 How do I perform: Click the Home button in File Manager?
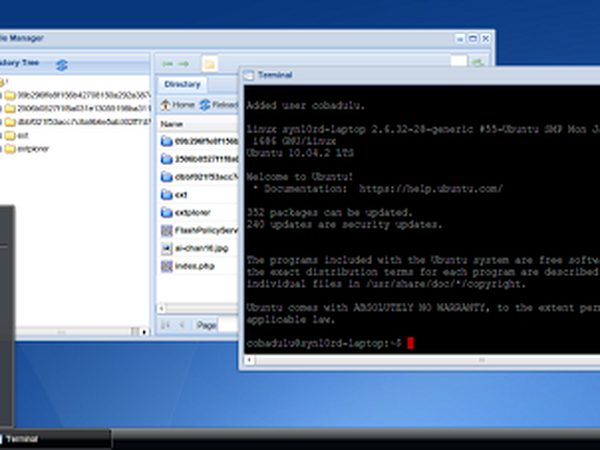pyautogui.click(x=178, y=104)
